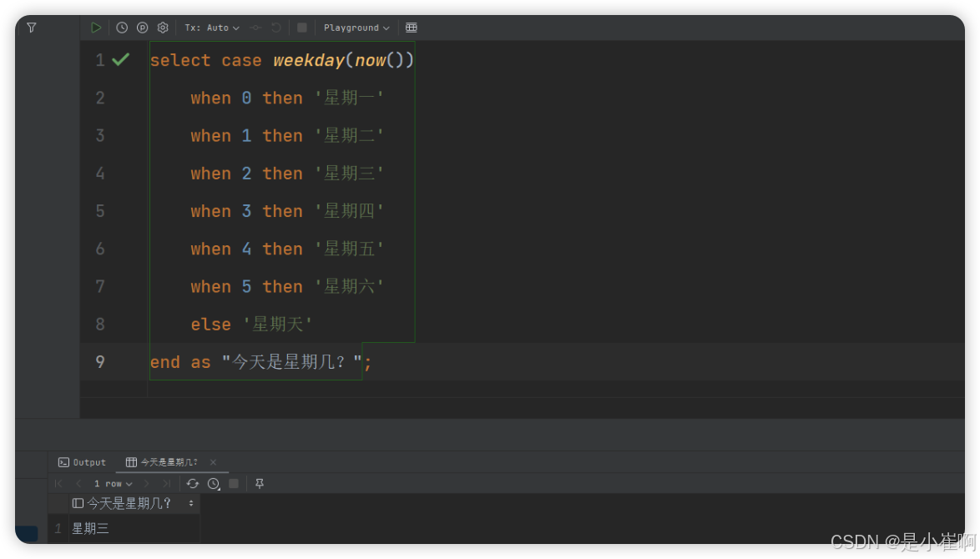Click line number 5 in gutter
980x559 pixels.
point(100,211)
